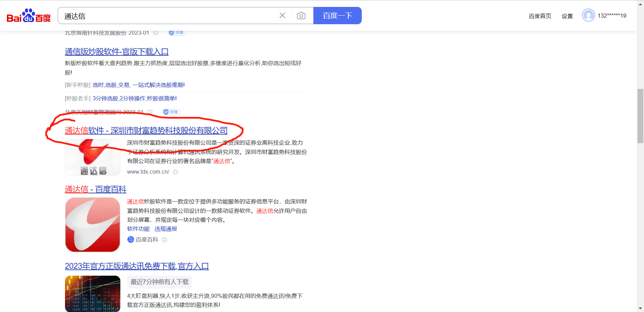Clear the search box with X icon
This screenshot has width=644, height=312.
coord(282,16)
